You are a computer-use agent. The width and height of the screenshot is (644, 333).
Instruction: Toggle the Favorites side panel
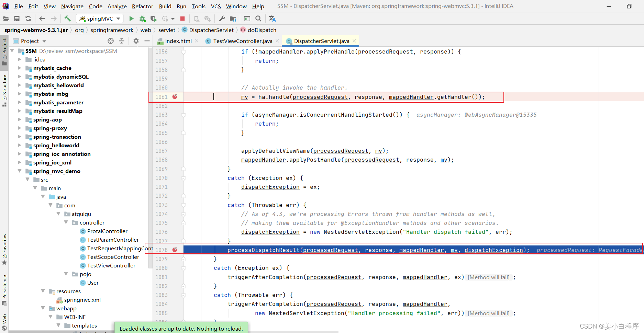pos(4,249)
